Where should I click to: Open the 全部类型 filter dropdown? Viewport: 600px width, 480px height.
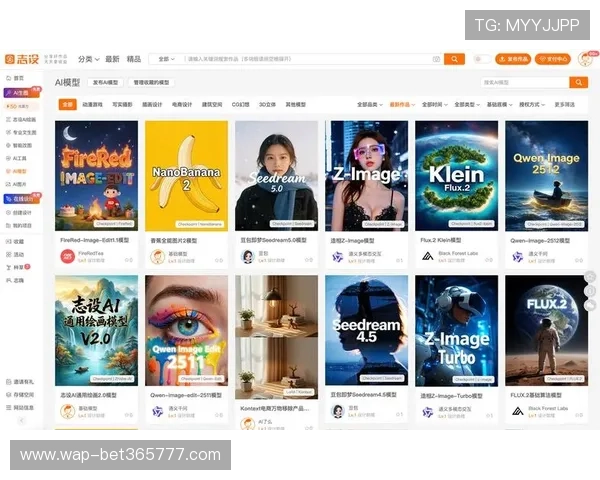467,104
